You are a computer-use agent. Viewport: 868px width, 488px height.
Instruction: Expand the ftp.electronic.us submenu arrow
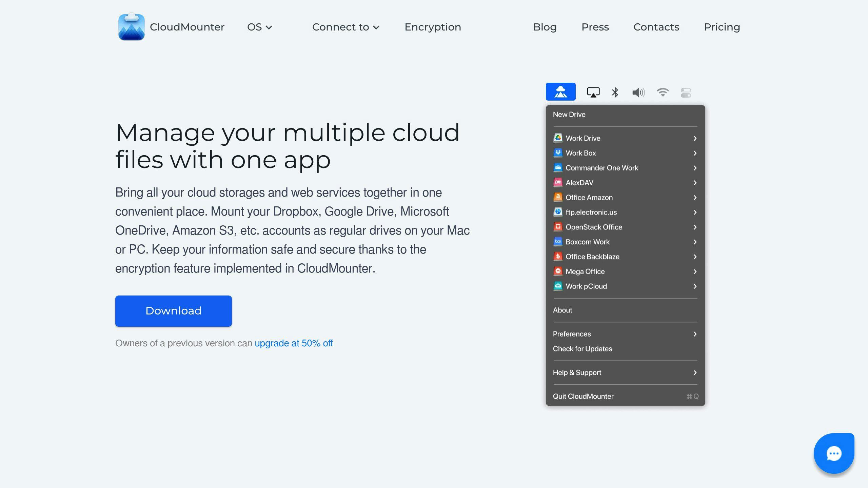695,212
